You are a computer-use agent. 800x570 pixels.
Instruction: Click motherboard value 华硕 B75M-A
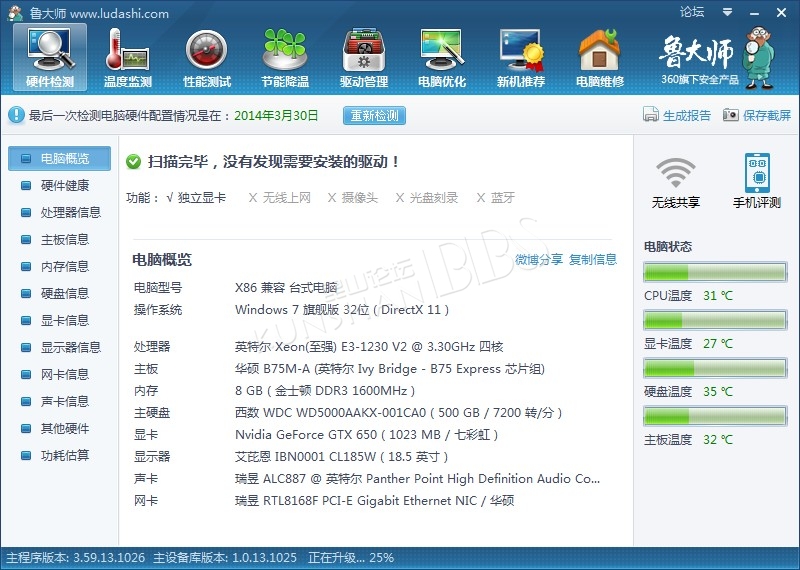point(390,369)
